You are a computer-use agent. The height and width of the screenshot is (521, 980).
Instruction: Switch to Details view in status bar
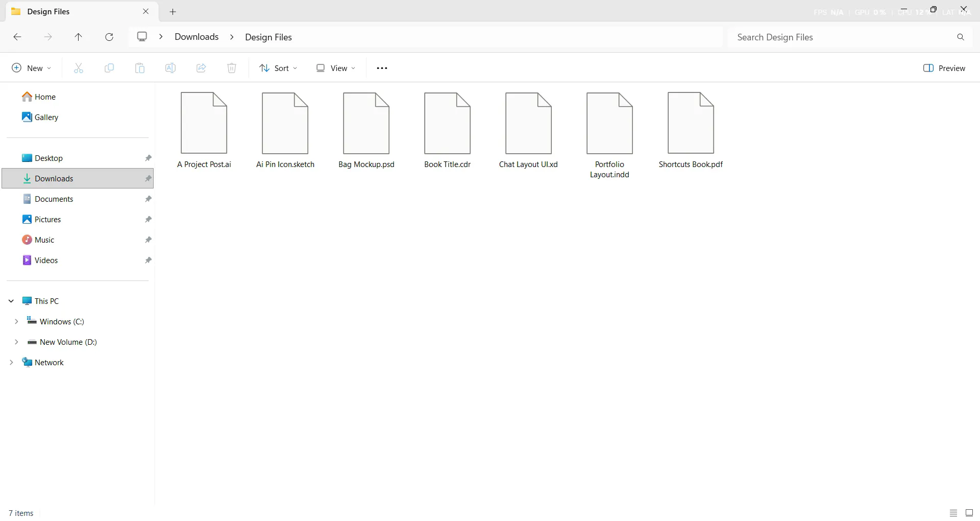[953, 513]
